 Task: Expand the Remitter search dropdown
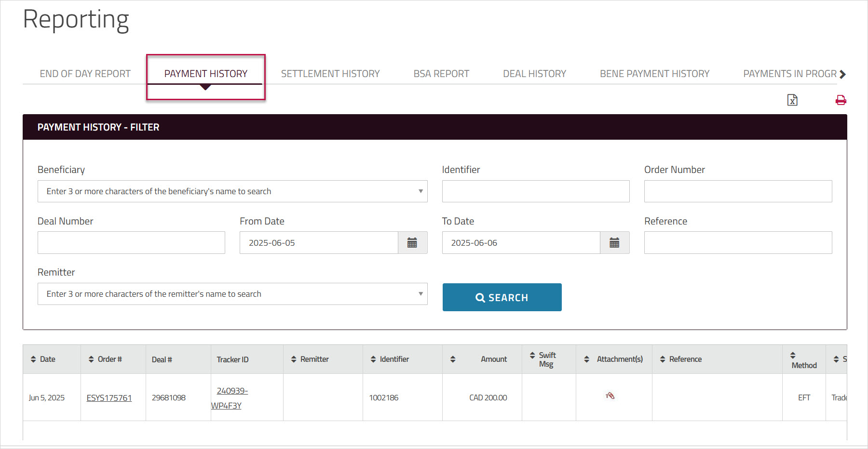pyautogui.click(x=420, y=294)
